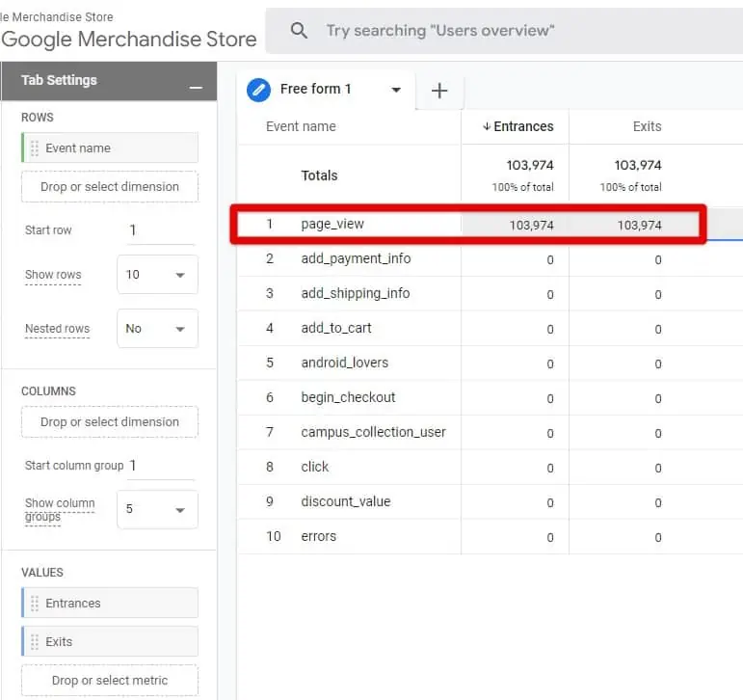Click the pencil icon on Free form 1
Screen dimensions: 743x700
258,90
